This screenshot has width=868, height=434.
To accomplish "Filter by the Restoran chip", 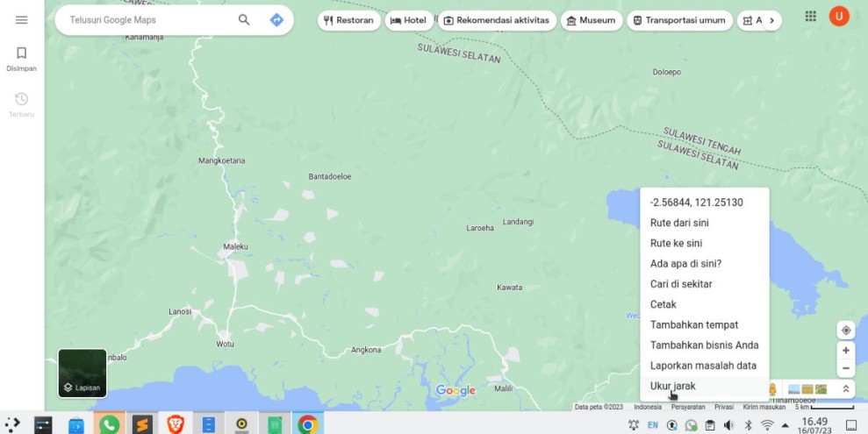I will coord(348,20).
